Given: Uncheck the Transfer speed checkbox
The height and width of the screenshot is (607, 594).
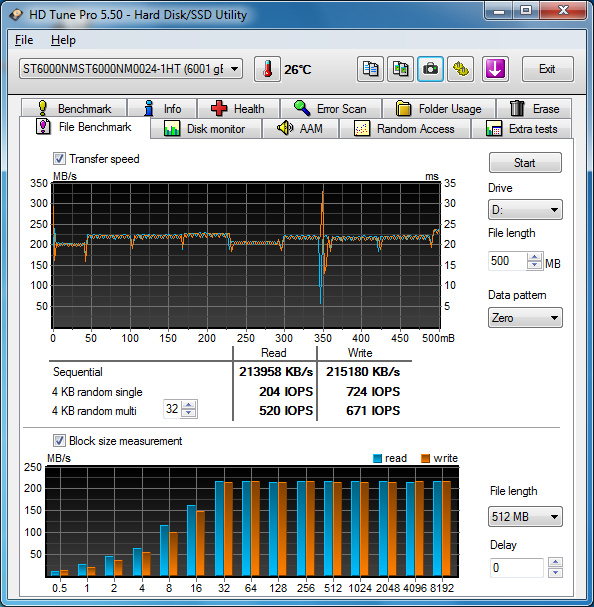Looking at the screenshot, I should click(59, 158).
